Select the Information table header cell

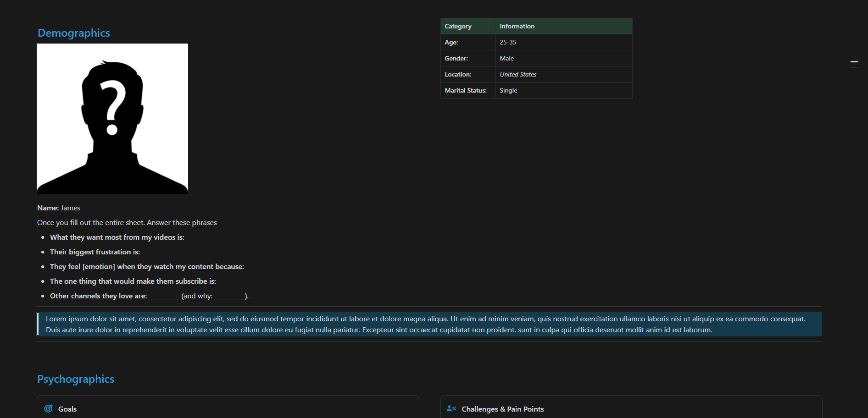pyautogui.click(x=517, y=26)
